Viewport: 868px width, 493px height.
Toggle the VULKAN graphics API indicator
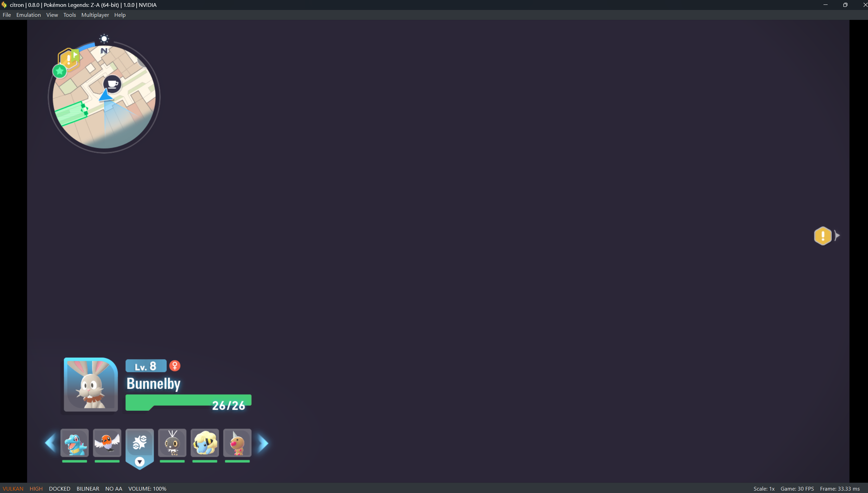[x=13, y=489]
